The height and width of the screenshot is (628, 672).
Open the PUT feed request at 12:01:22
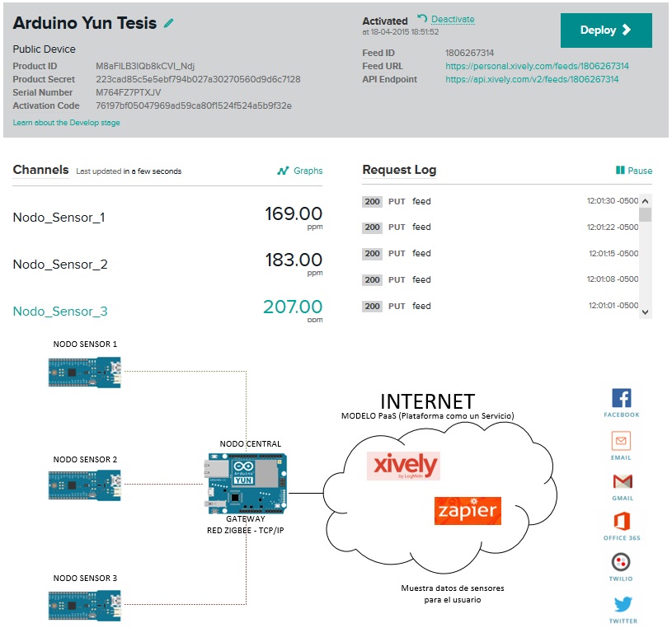500,227
